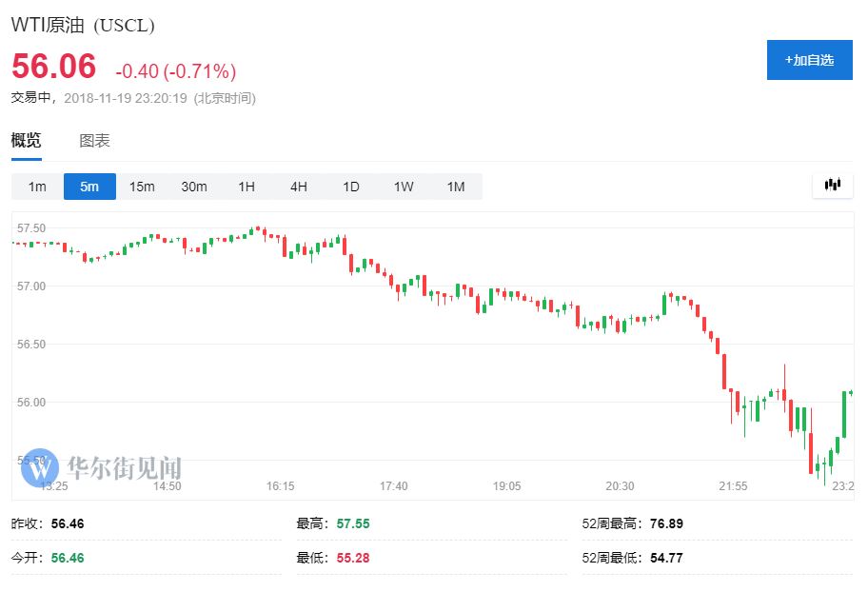Click the 52周最低 value 54.77

point(666,558)
